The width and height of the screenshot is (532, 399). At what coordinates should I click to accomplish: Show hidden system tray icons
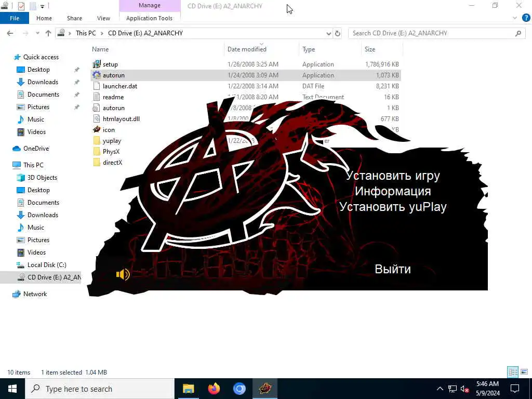[440, 389]
